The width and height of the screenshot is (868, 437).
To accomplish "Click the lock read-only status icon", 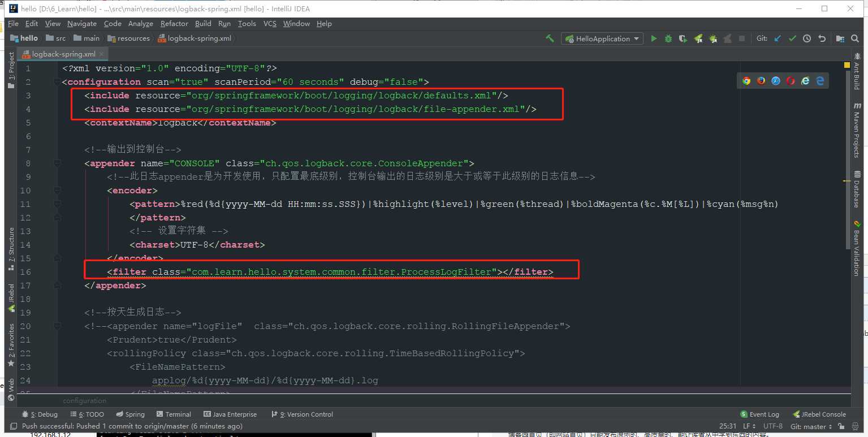I will (841, 426).
